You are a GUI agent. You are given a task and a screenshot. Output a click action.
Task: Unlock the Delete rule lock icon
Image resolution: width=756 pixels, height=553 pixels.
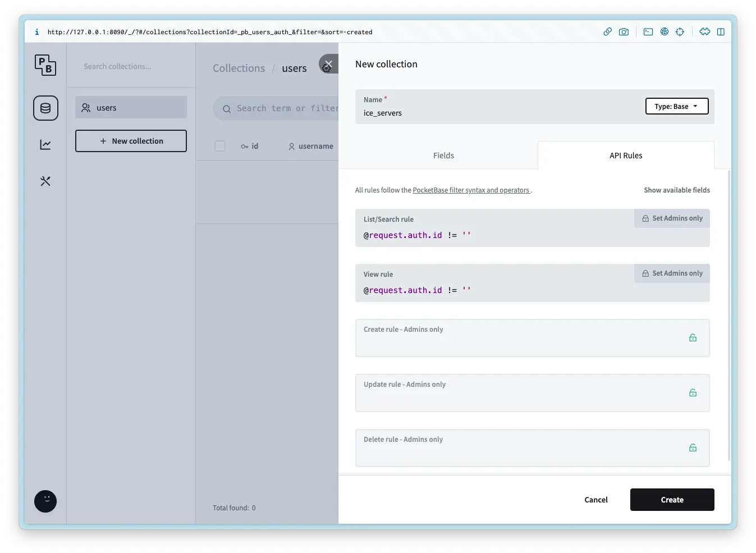click(693, 448)
